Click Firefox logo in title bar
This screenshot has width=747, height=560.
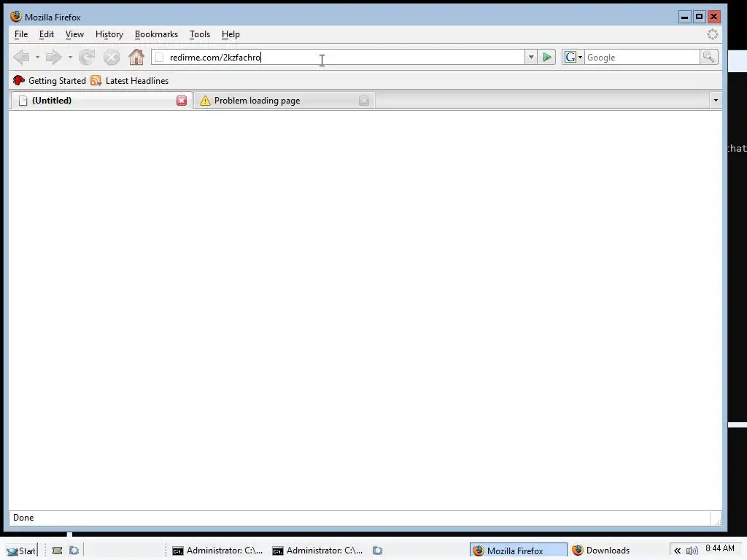(16, 17)
